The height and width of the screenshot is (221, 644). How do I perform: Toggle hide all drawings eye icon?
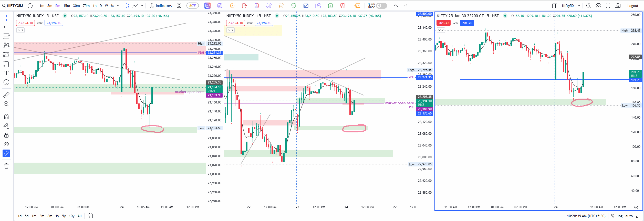6,144
